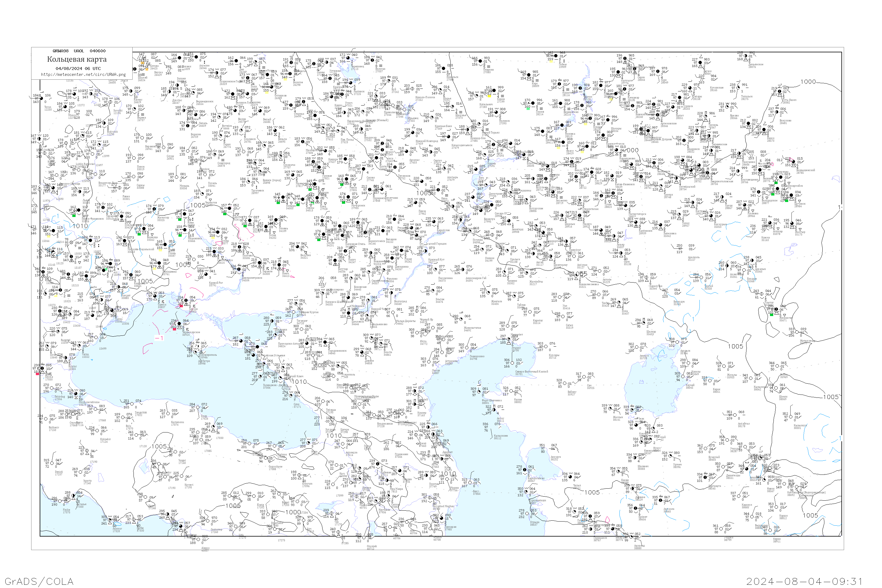Click yellow square marker at Любашевка station
Screen dimensions: 882x588
[x=154, y=269]
